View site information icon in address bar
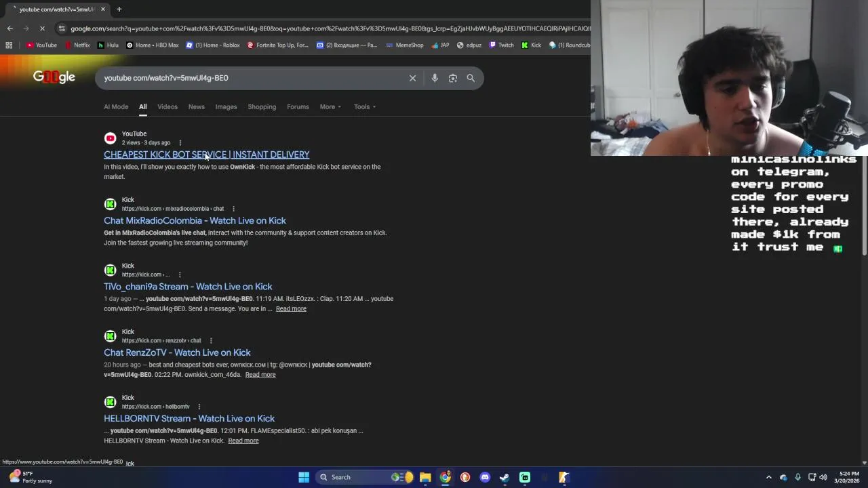 pyautogui.click(x=62, y=28)
